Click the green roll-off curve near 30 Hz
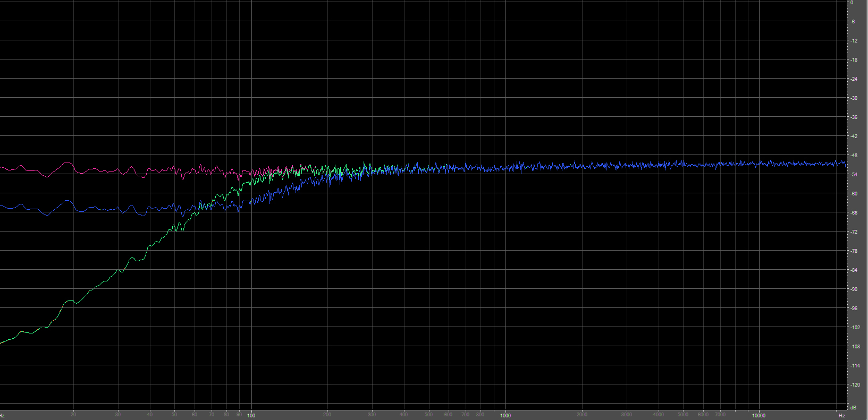 click(118, 270)
